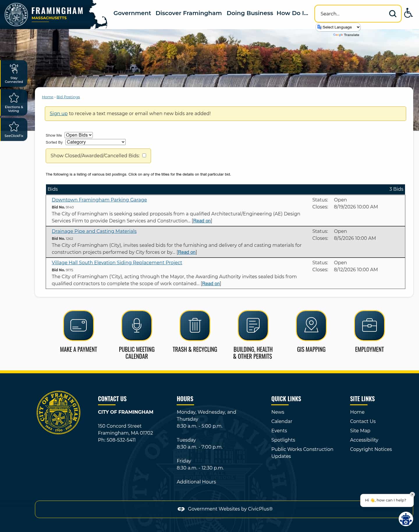Image resolution: width=419 pixels, height=532 pixels.
Task: Click the Site Links heading
Action: click(x=362, y=399)
